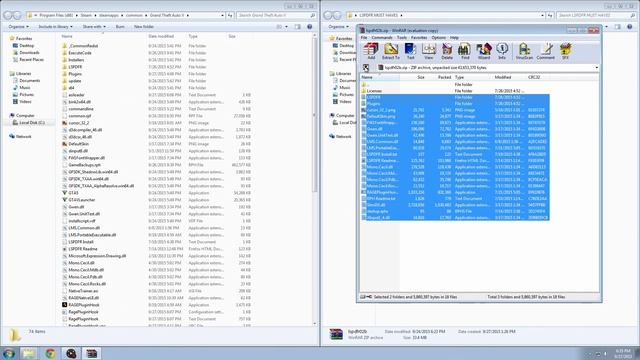Image resolution: width=640 pixels, height=360 pixels.
Task: Click the search box in left Explorer
Action: [x=276, y=15]
